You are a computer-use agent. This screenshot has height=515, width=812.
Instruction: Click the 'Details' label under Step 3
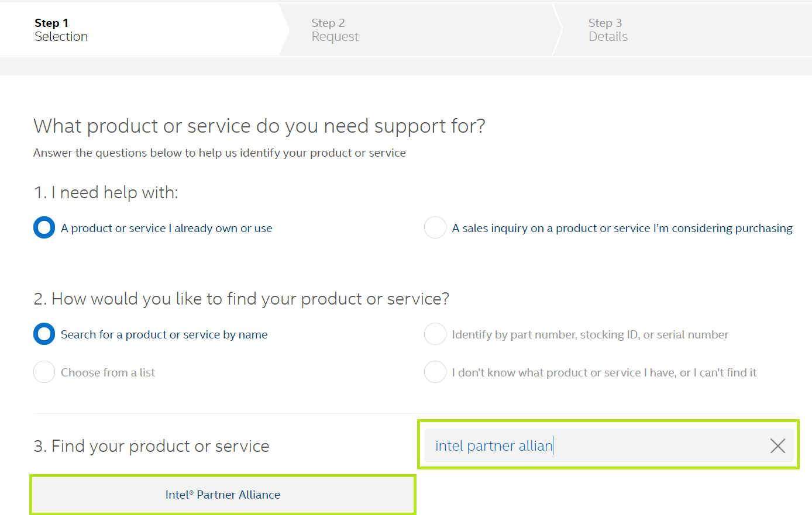click(608, 37)
